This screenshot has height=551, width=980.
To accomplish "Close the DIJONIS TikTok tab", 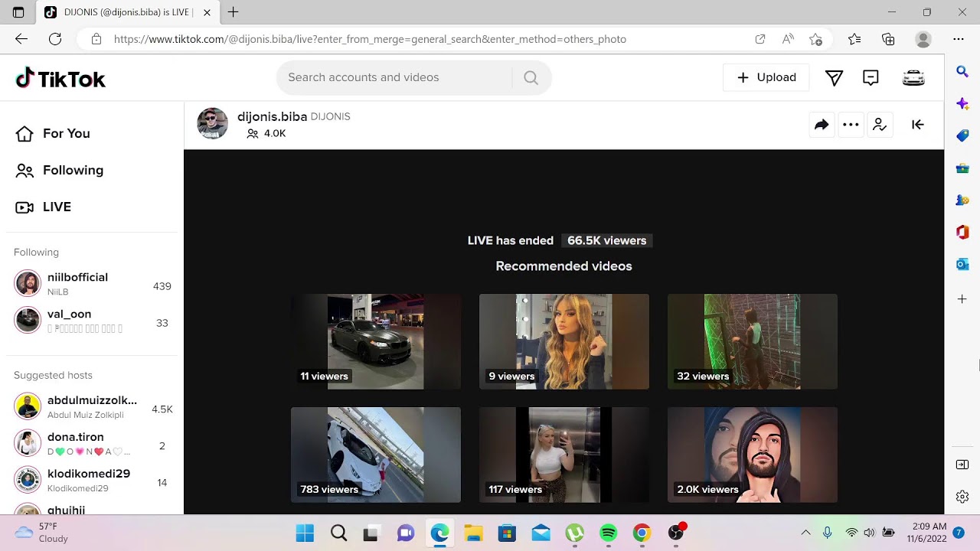I will [207, 12].
